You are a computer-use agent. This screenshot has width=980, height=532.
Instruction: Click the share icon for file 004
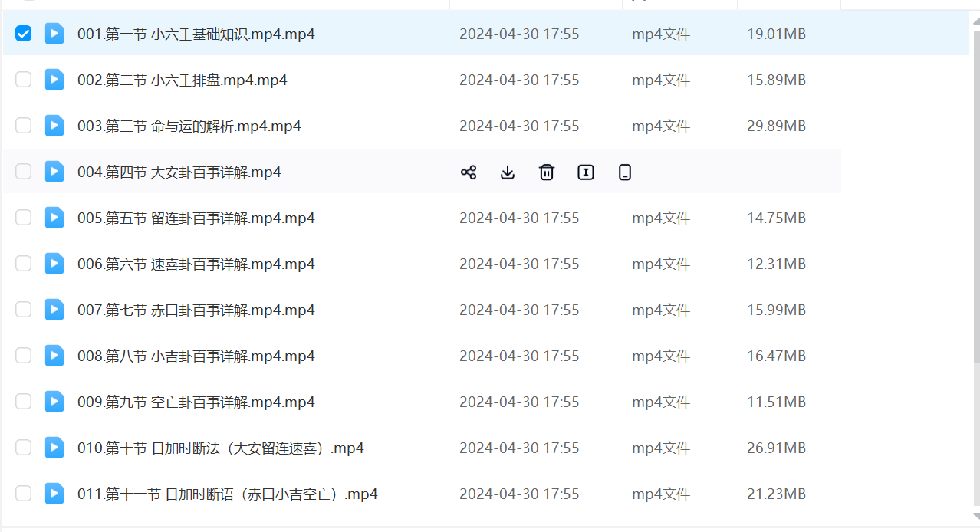[469, 172]
